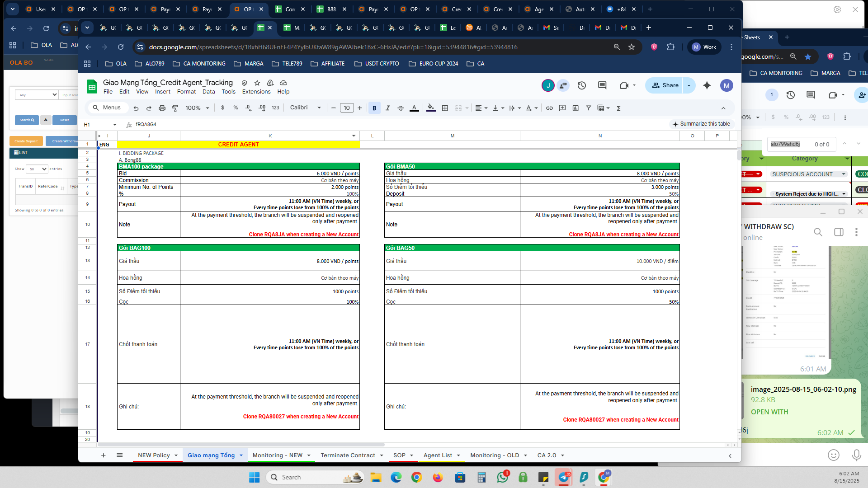The image size is (868, 488).
Task: Toggle bold formatting
Action: 374,108
